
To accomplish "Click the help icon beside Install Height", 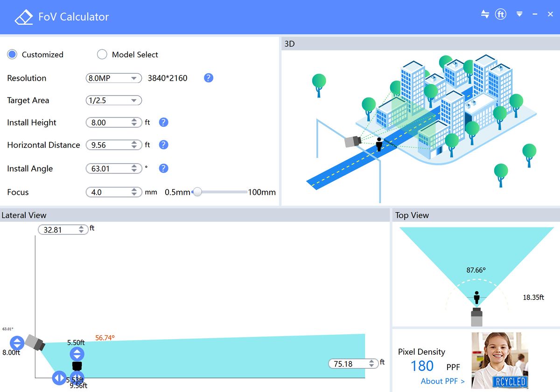I will pos(163,122).
